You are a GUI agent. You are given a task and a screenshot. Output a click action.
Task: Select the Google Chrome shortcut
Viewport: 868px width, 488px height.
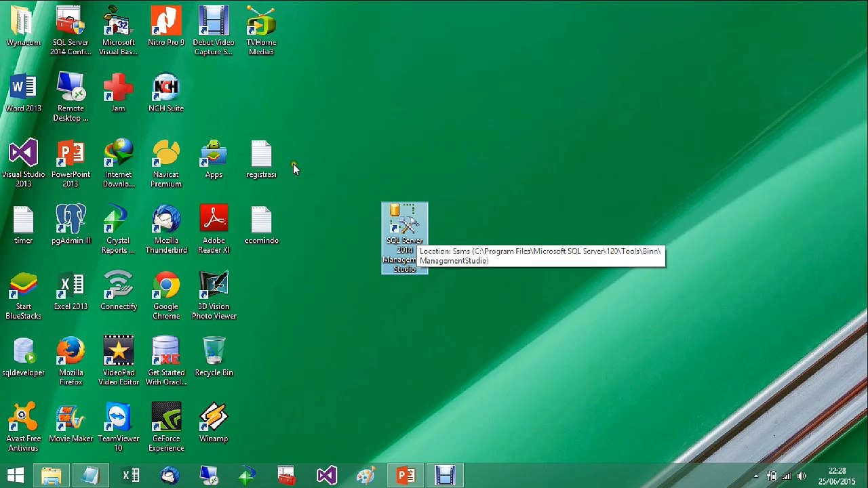point(166,295)
